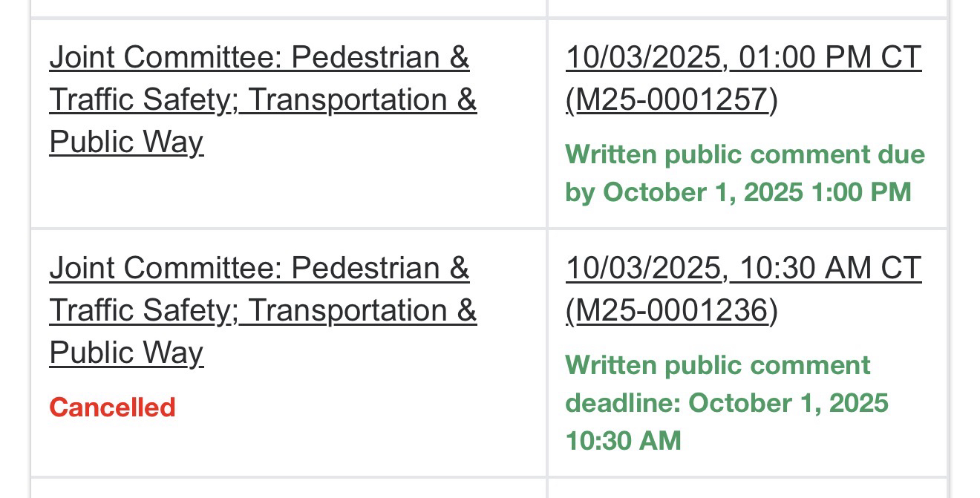Click the green '10:30 AM' deadline time
Viewport: 980px width, 498px height.
623,441
